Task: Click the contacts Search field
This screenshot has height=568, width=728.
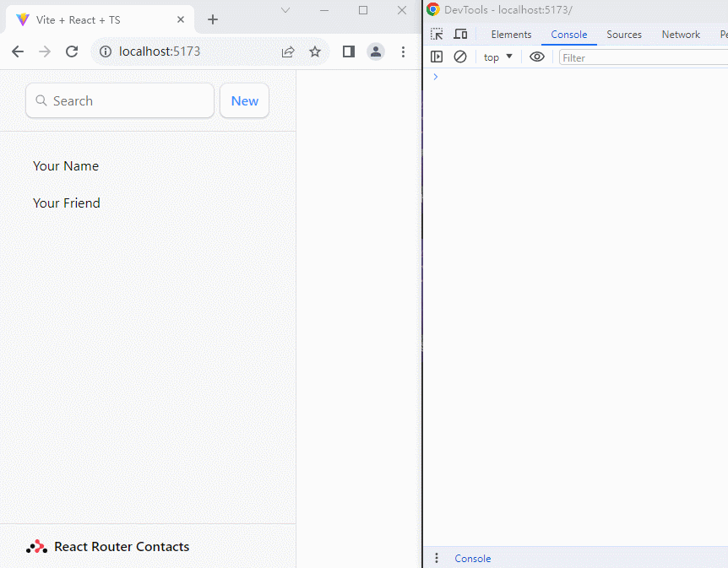Action: [x=120, y=100]
